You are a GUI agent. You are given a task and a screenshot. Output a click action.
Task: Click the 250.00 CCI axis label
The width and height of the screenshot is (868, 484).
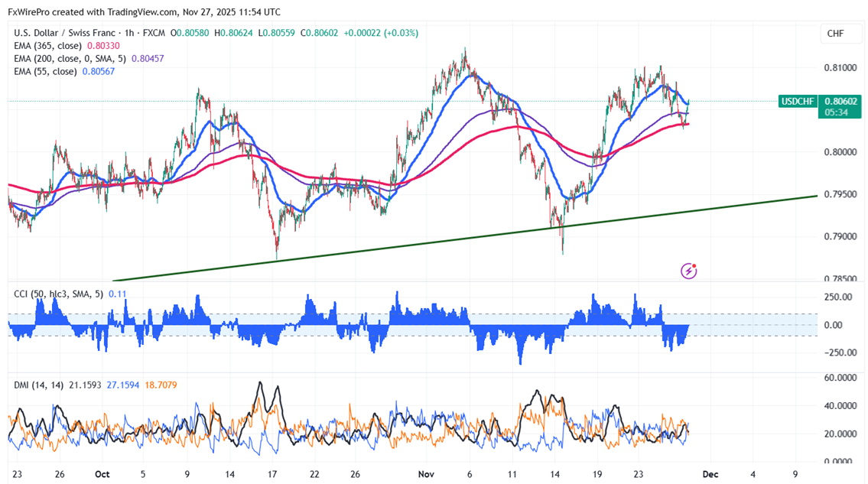pyautogui.click(x=838, y=297)
